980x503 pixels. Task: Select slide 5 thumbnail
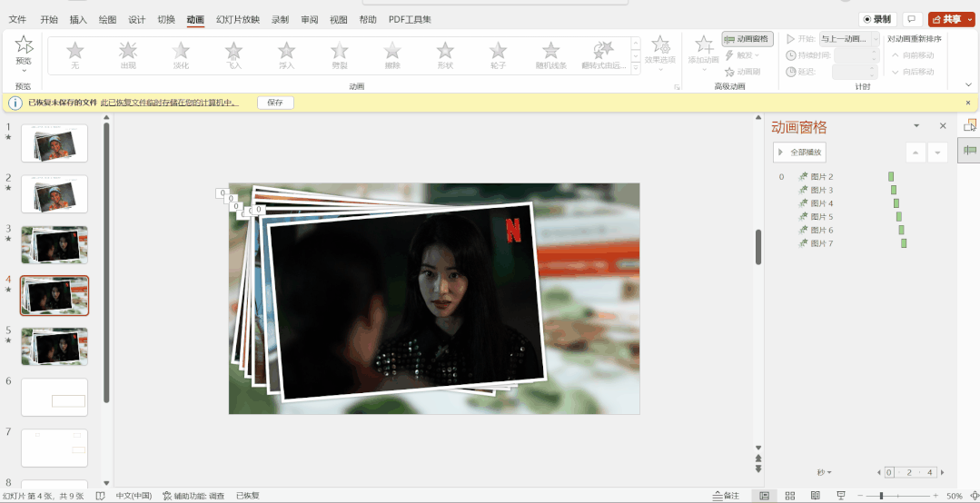click(54, 346)
